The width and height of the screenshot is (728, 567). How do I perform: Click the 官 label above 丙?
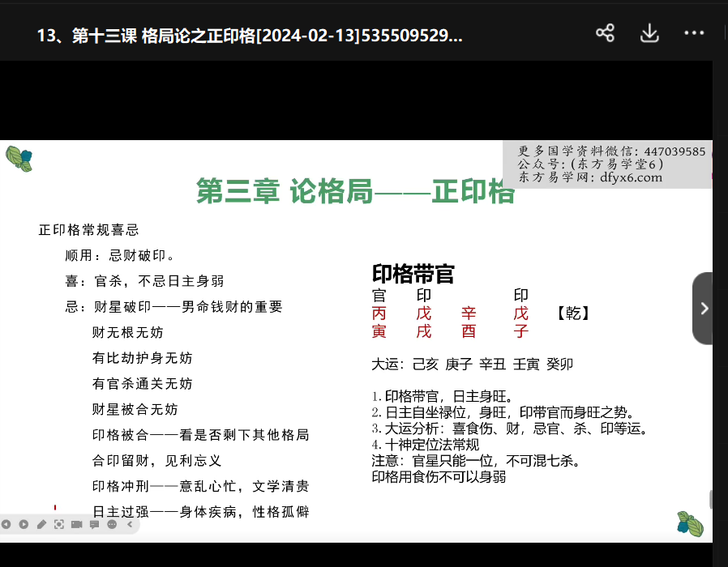[x=379, y=295]
